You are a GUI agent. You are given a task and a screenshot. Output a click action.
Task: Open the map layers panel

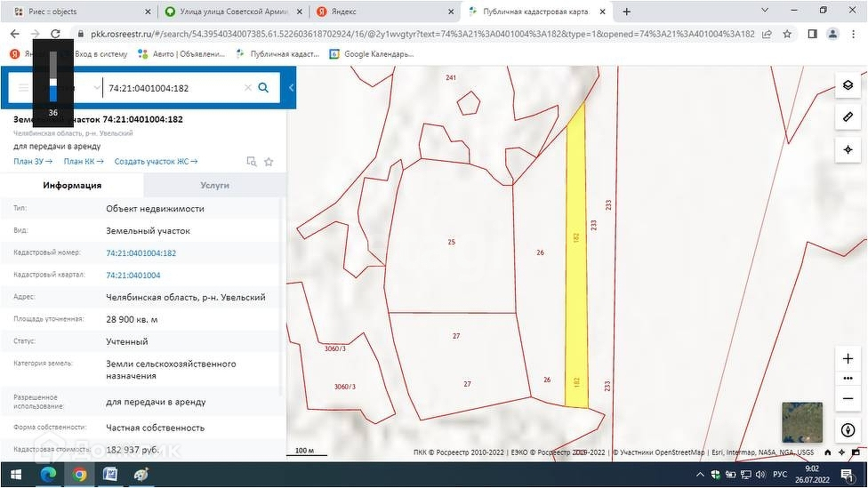point(848,85)
